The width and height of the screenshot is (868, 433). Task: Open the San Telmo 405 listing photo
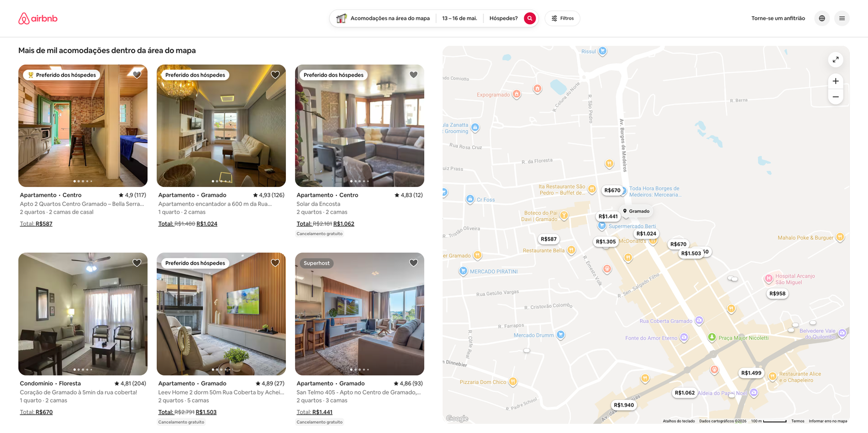[x=359, y=314]
